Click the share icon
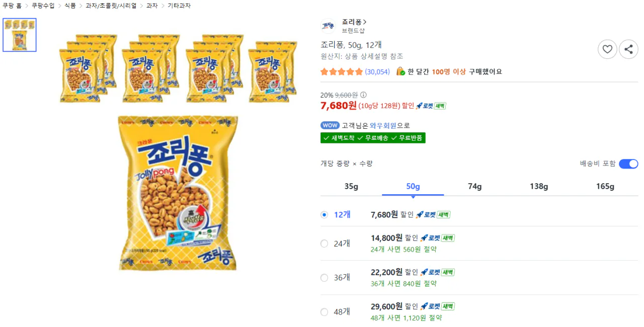Image resolution: width=644 pixels, height=327 pixels. (628, 49)
